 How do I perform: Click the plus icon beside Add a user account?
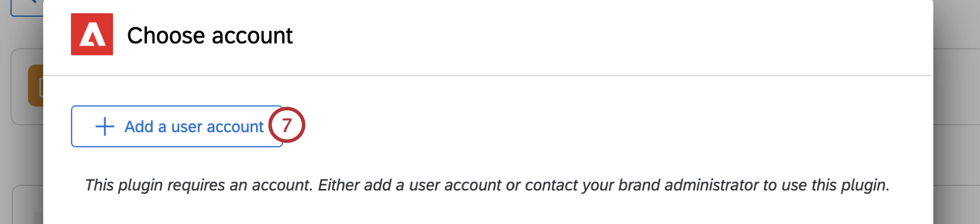pos(105,126)
